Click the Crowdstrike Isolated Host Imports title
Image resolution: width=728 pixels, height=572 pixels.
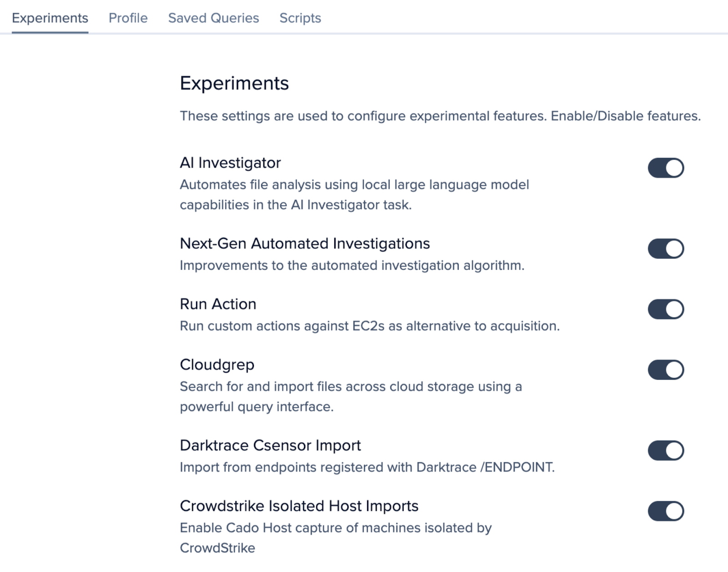[x=299, y=506]
